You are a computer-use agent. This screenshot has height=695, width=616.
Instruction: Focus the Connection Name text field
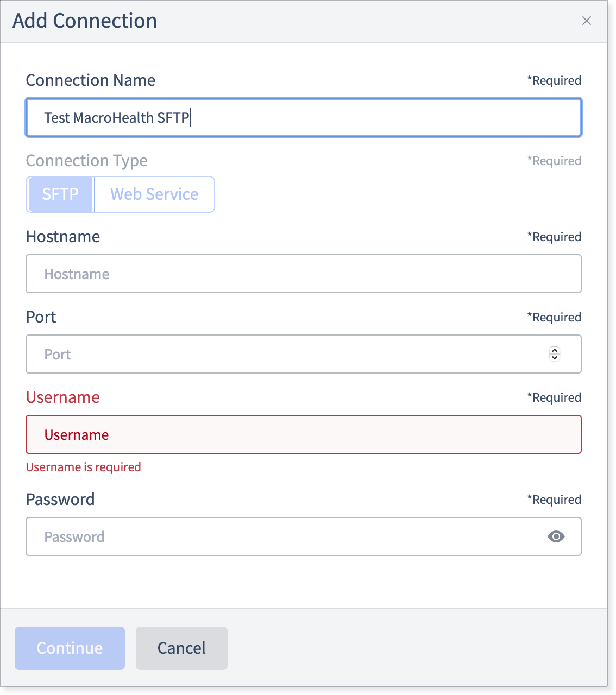point(304,117)
